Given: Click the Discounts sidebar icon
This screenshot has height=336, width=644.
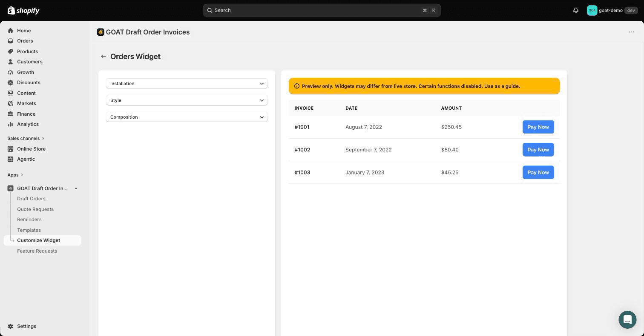Looking at the screenshot, I should [x=11, y=83].
